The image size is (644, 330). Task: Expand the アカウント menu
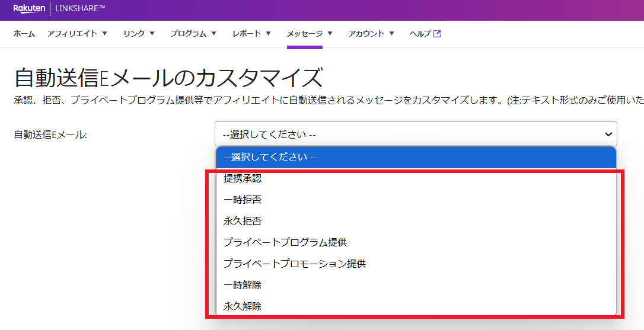click(371, 34)
